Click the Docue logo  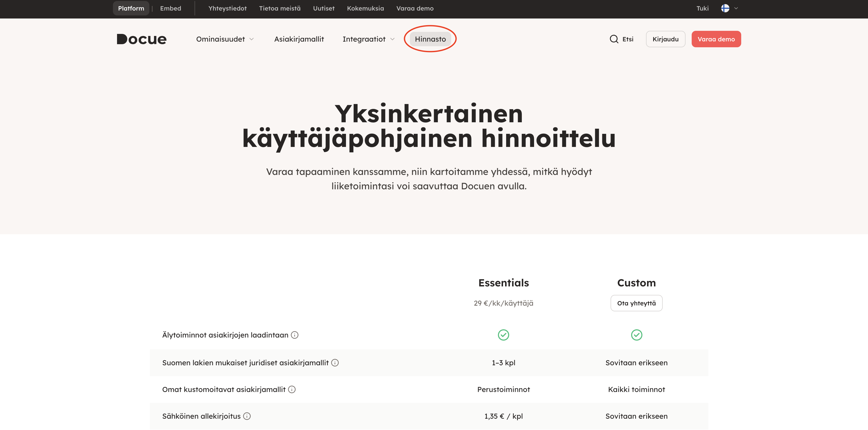click(x=141, y=39)
